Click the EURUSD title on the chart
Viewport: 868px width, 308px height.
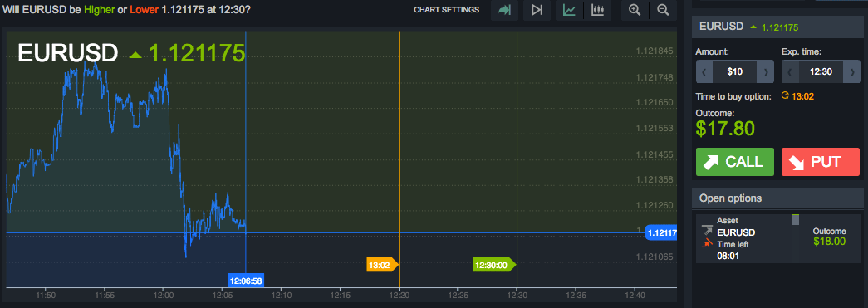pyautogui.click(x=67, y=54)
